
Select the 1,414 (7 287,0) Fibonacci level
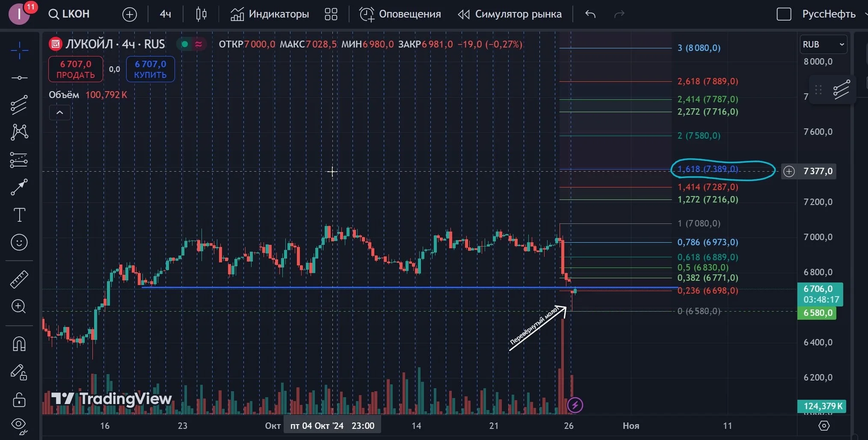click(x=708, y=187)
